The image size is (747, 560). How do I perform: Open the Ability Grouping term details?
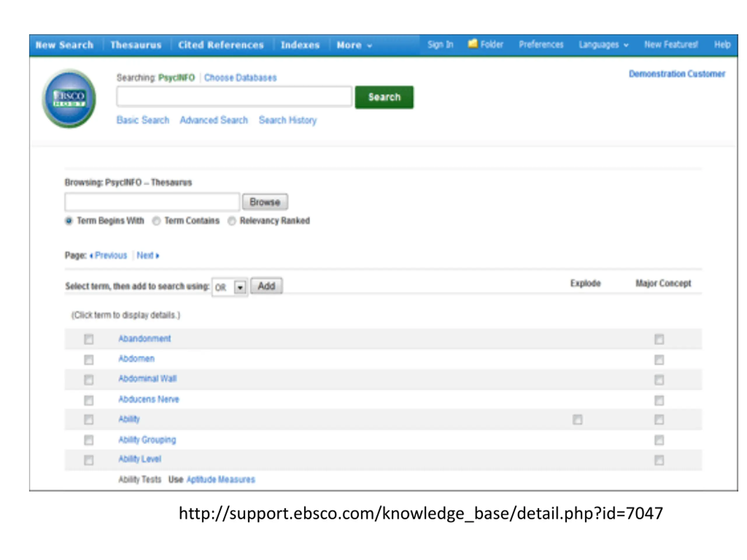coord(147,440)
